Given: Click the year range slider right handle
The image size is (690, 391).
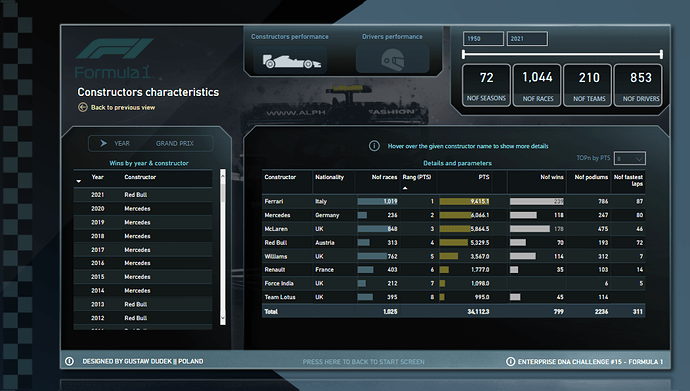Looking at the screenshot, I should pyautogui.click(x=661, y=54).
